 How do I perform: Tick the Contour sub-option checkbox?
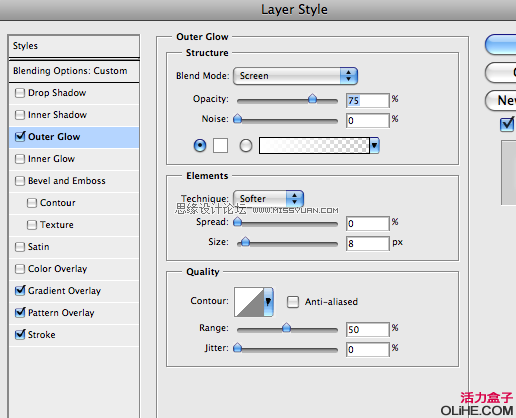click(x=32, y=203)
